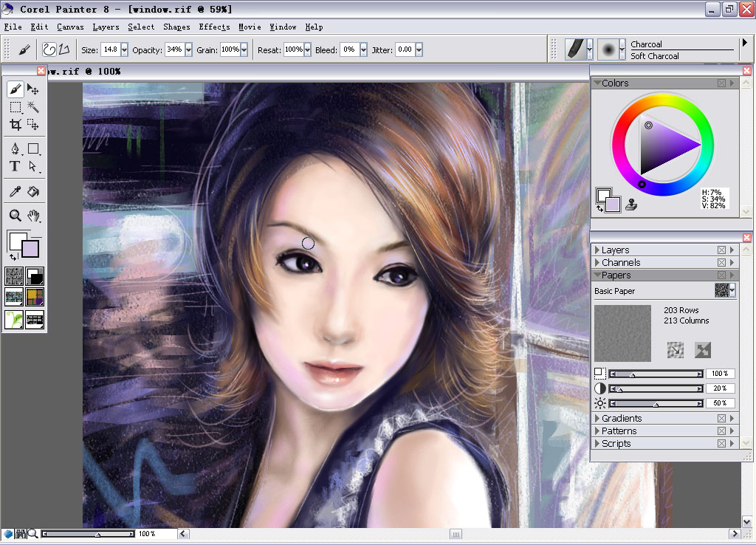This screenshot has height=545, width=756.
Task: Open the Shapes menu
Action: click(176, 27)
